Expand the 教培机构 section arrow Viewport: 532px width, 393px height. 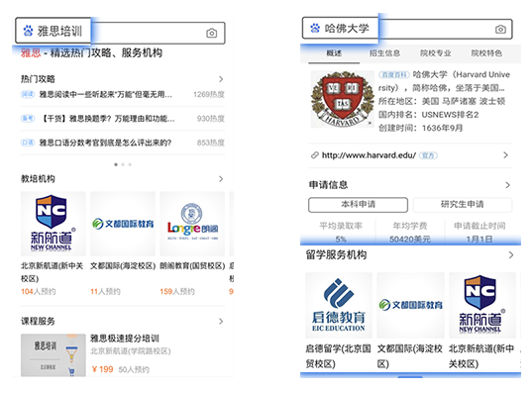(221, 179)
